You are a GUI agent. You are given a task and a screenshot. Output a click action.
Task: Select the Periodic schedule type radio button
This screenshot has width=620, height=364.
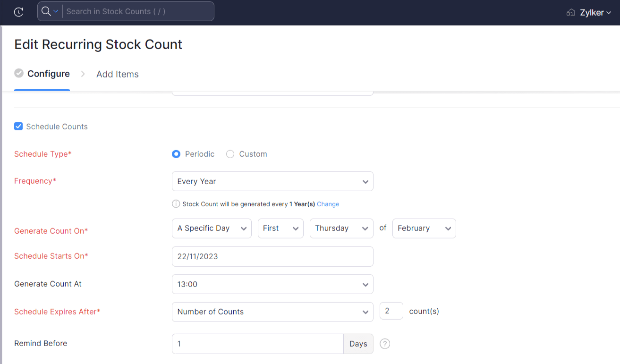pos(176,154)
